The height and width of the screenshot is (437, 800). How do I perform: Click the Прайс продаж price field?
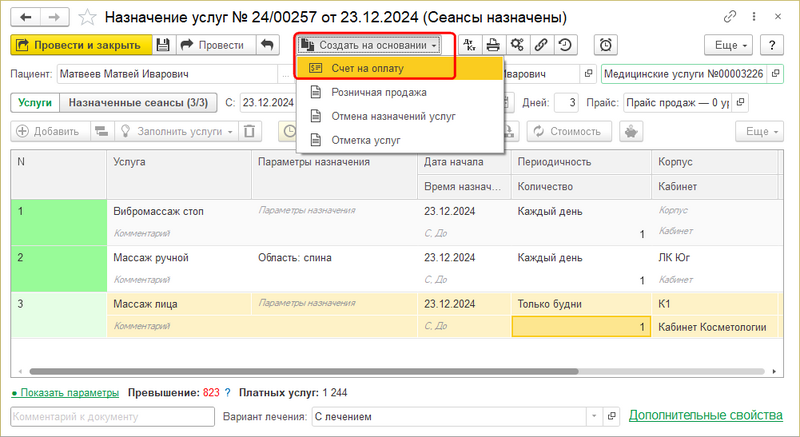678,102
